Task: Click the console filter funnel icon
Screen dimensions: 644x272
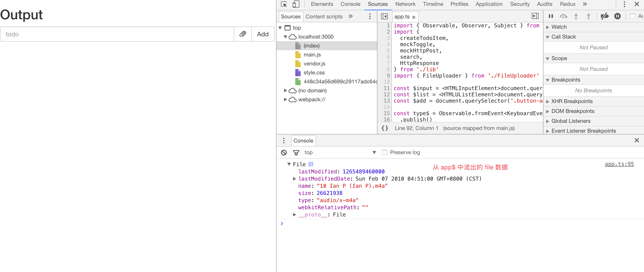Action: tap(296, 153)
